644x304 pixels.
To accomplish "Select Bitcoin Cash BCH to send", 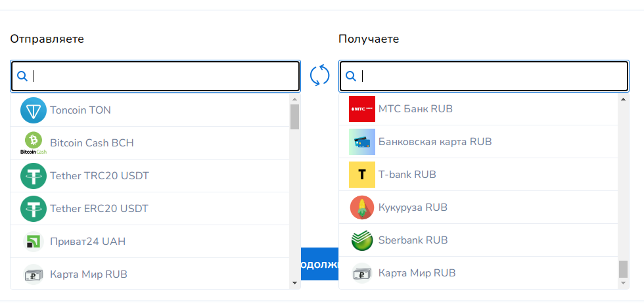I will click(150, 142).
